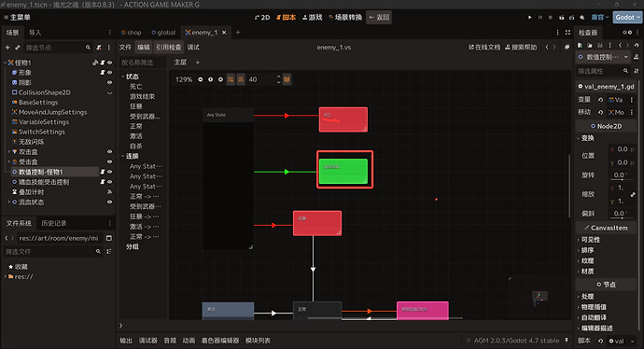Viewport: 644px width, 349px height.
Task: Click the instantiate child scene link icon
Action: coord(17,48)
